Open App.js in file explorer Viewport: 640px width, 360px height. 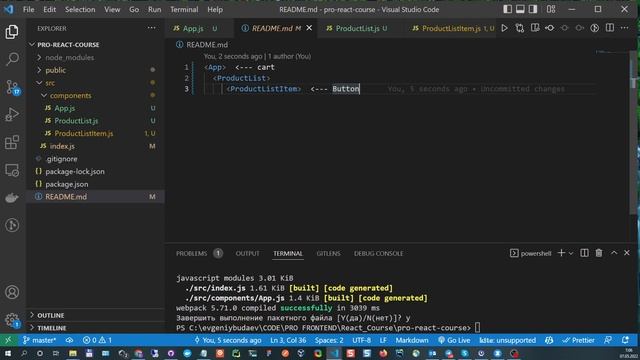pos(64,108)
